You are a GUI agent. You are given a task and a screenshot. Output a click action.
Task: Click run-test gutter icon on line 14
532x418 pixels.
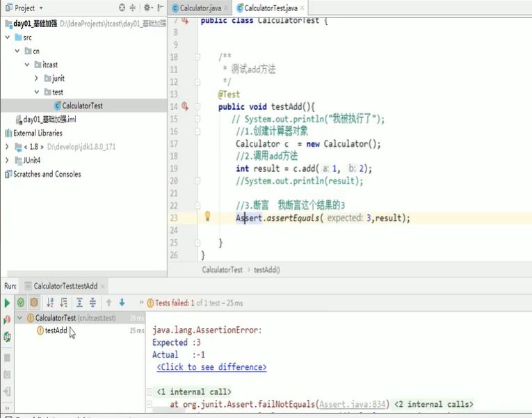click(x=185, y=106)
